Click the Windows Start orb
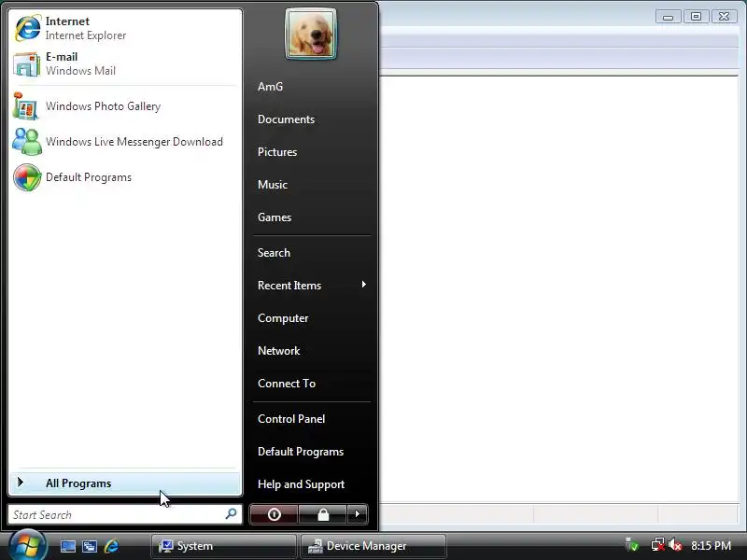Viewport: 747px width, 560px height. (27, 545)
